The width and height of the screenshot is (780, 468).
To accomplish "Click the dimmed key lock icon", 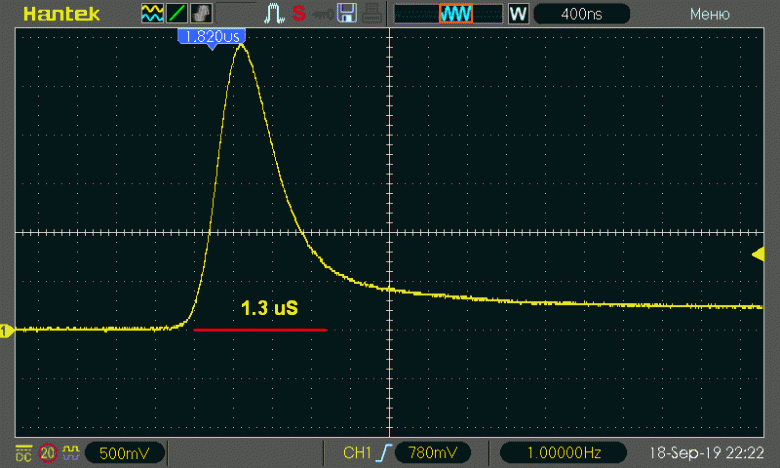I will pos(323,15).
